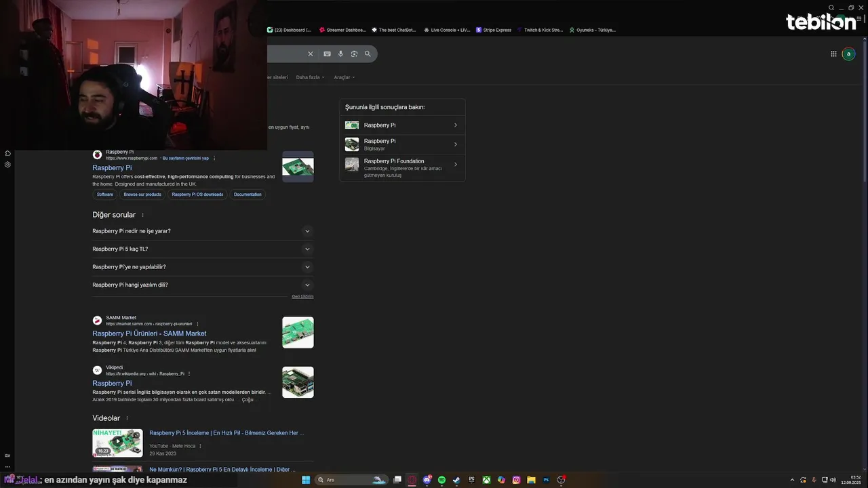The width and height of the screenshot is (868, 488).
Task: Open Instagram from the taskbar
Action: pyautogui.click(x=516, y=480)
